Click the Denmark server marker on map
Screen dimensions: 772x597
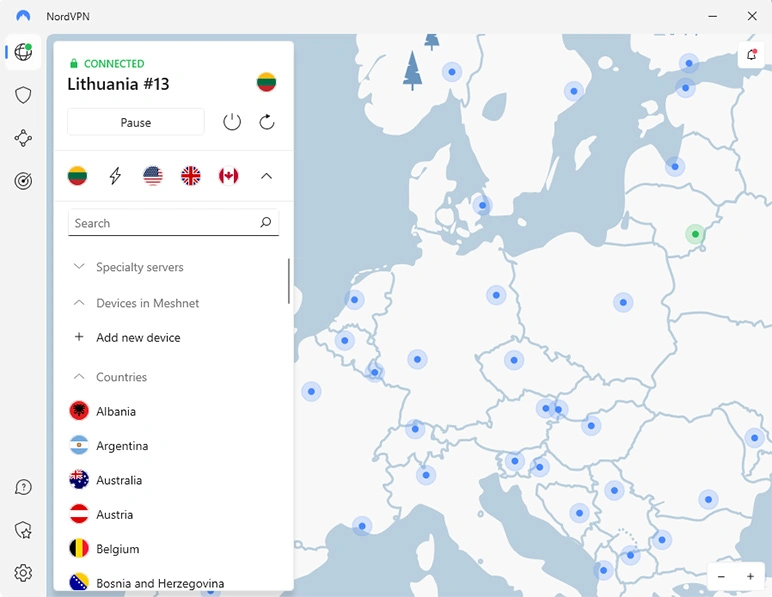tap(482, 205)
